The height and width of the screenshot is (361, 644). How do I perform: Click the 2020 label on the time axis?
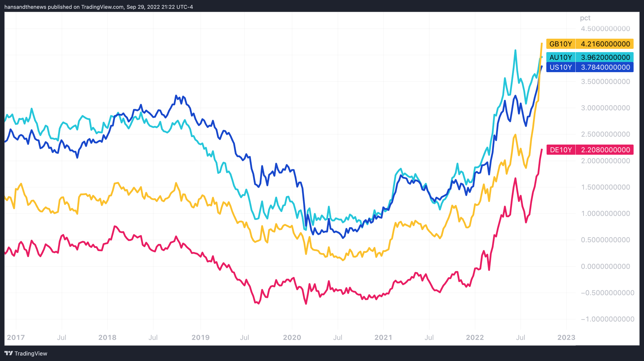pyautogui.click(x=292, y=337)
